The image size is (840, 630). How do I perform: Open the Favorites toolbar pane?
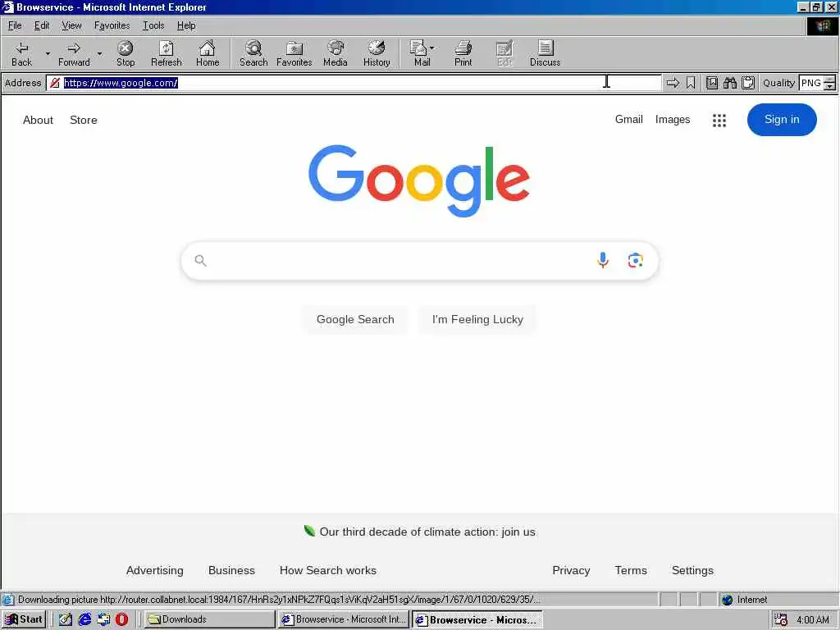(294, 53)
